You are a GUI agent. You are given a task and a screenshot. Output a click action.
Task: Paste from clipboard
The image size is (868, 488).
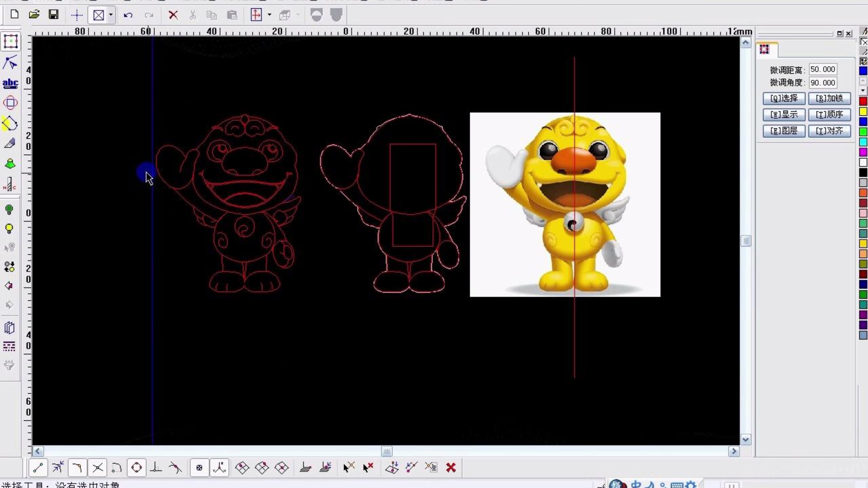point(232,15)
